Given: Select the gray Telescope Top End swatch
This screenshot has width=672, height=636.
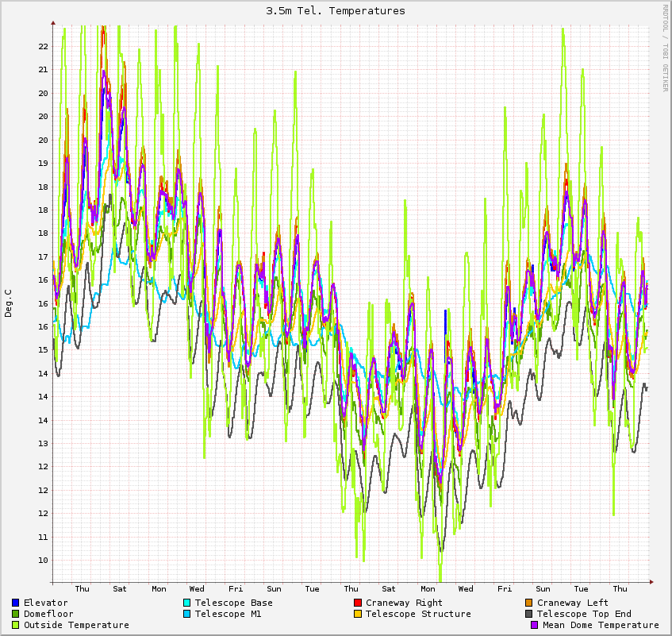Looking at the screenshot, I should (529, 614).
